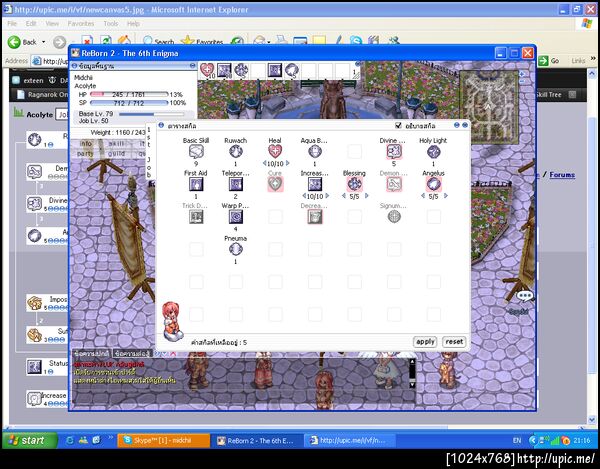Minimize the skill window using its round button
The width and height of the screenshot is (600, 469).
(457, 125)
